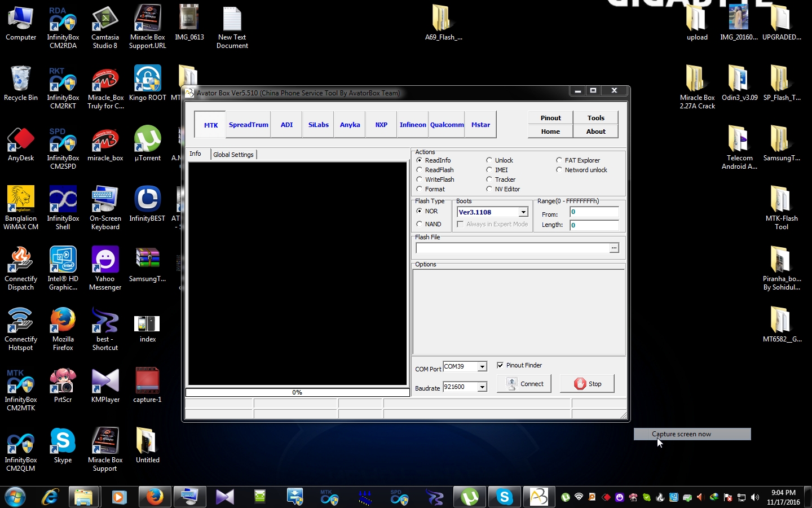Screen dimensions: 812x508
Task: Switch to the MTK platform tab
Action: pyautogui.click(x=210, y=125)
